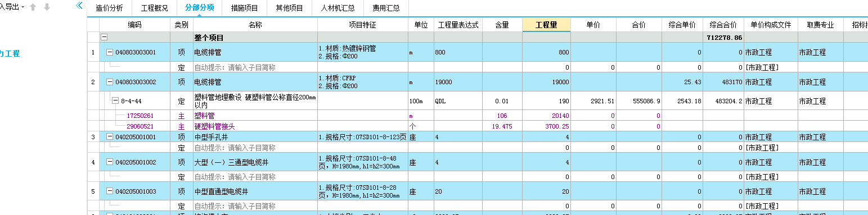Click quantity expression 19000 cell

pos(458,82)
